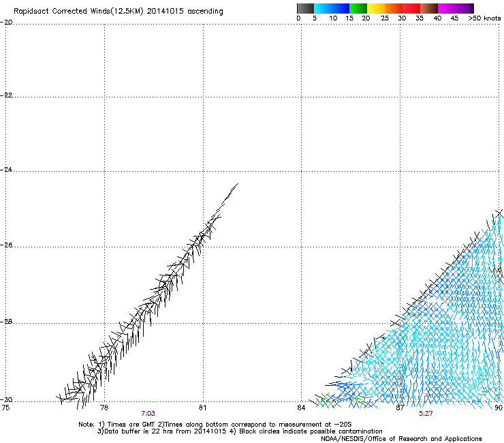Click the latitude label -22

pyautogui.click(x=6, y=95)
